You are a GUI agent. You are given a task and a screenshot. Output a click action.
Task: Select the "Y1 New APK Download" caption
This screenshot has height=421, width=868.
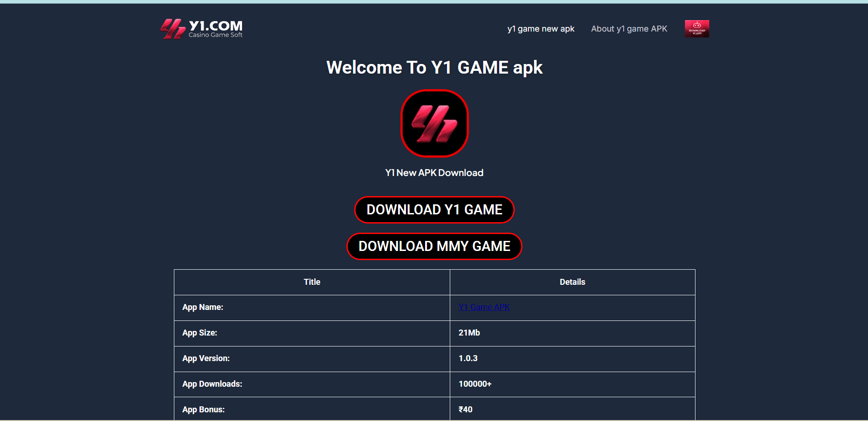pos(434,172)
